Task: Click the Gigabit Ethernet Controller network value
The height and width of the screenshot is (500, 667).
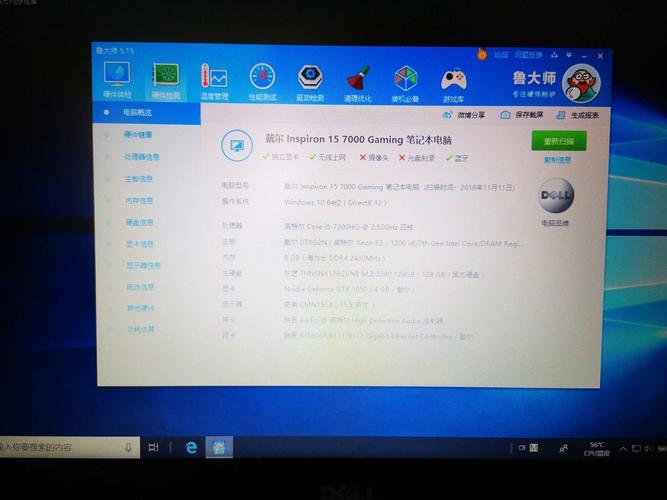Action: coord(378,336)
